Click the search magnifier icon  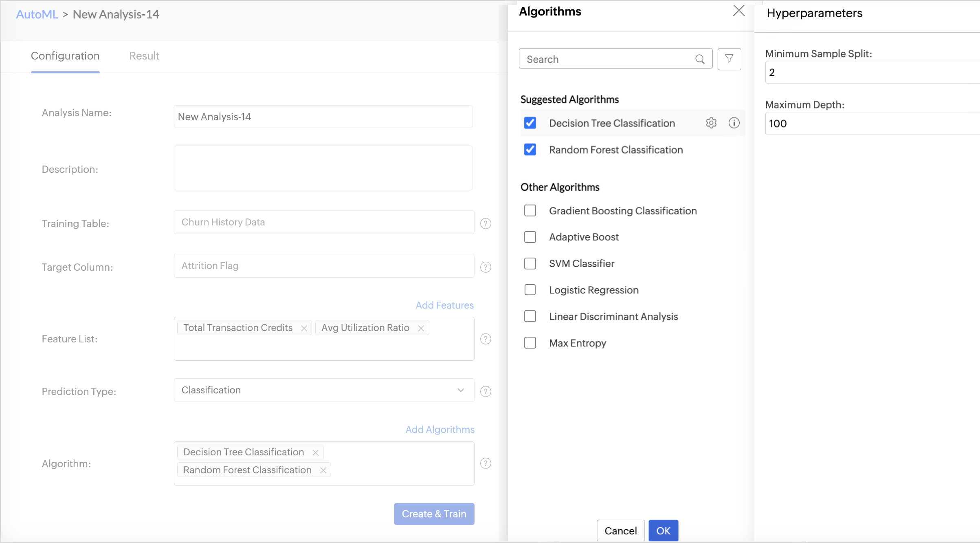point(700,59)
